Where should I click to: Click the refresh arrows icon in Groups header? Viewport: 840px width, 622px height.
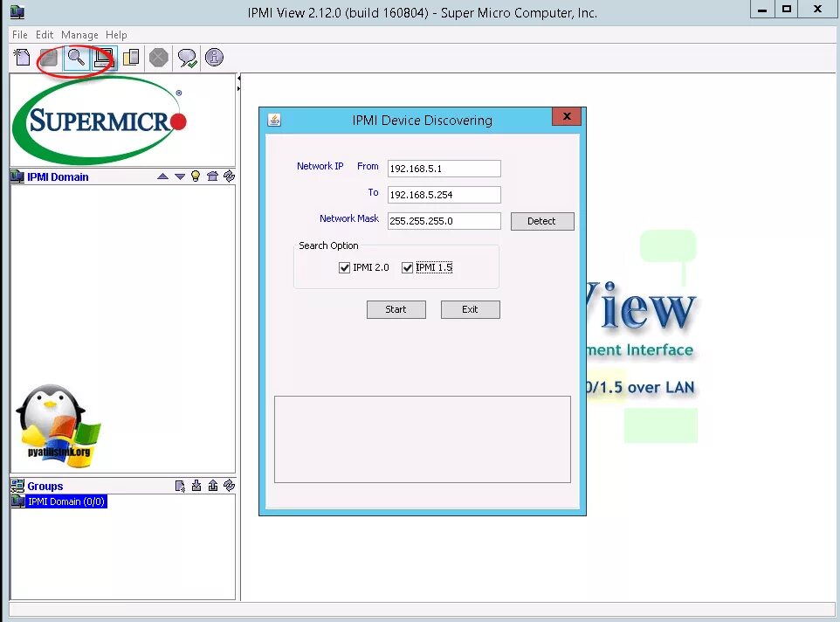click(230, 486)
